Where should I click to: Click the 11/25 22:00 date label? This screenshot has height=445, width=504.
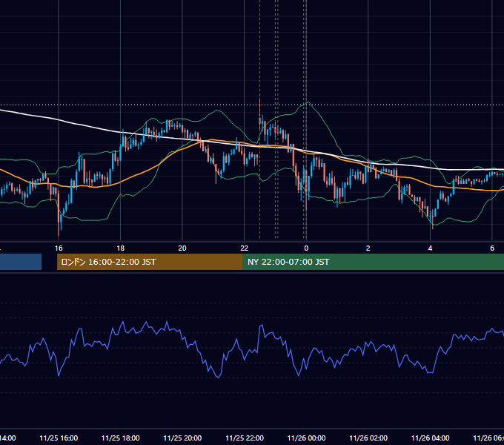pyautogui.click(x=245, y=438)
